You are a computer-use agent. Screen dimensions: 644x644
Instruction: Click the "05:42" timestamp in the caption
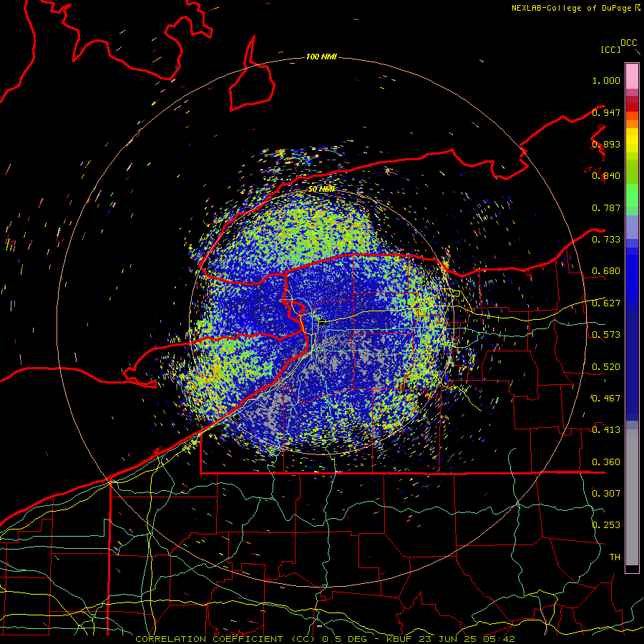coord(500,639)
